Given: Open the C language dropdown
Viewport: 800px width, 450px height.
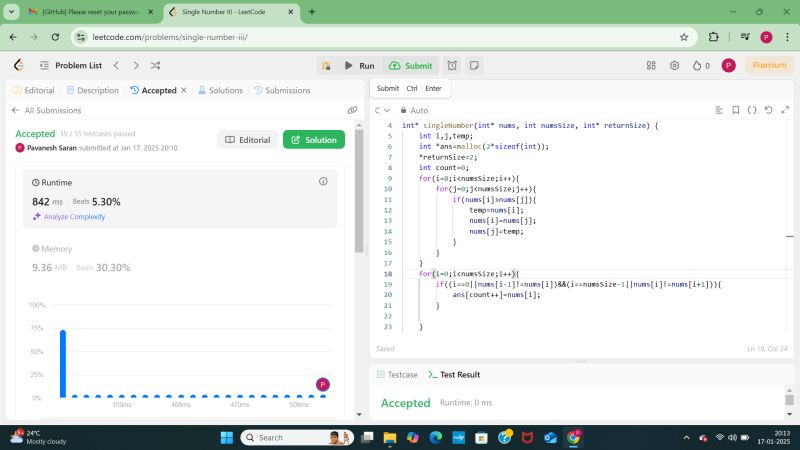Looking at the screenshot, I should (x=383, y=110).
